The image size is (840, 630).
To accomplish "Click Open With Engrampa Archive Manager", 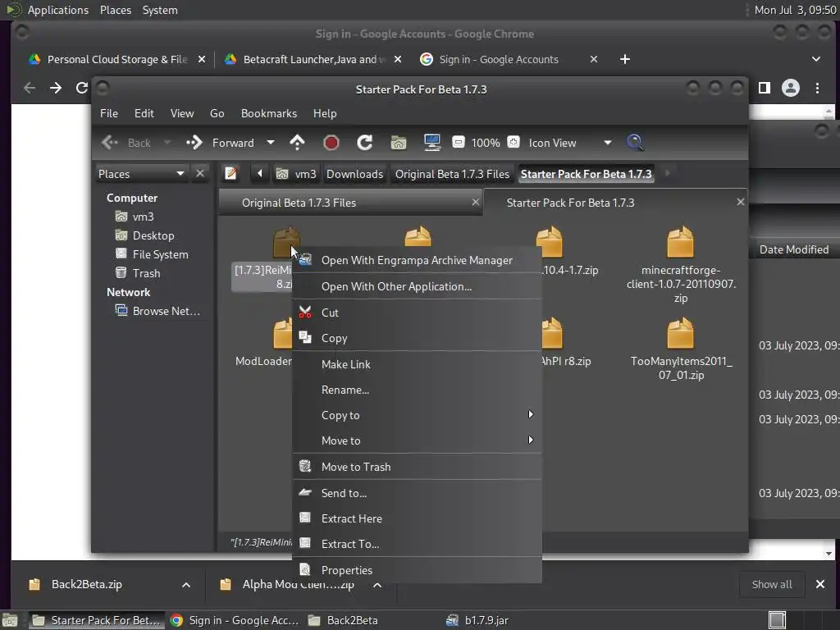I will pos(417,260).
